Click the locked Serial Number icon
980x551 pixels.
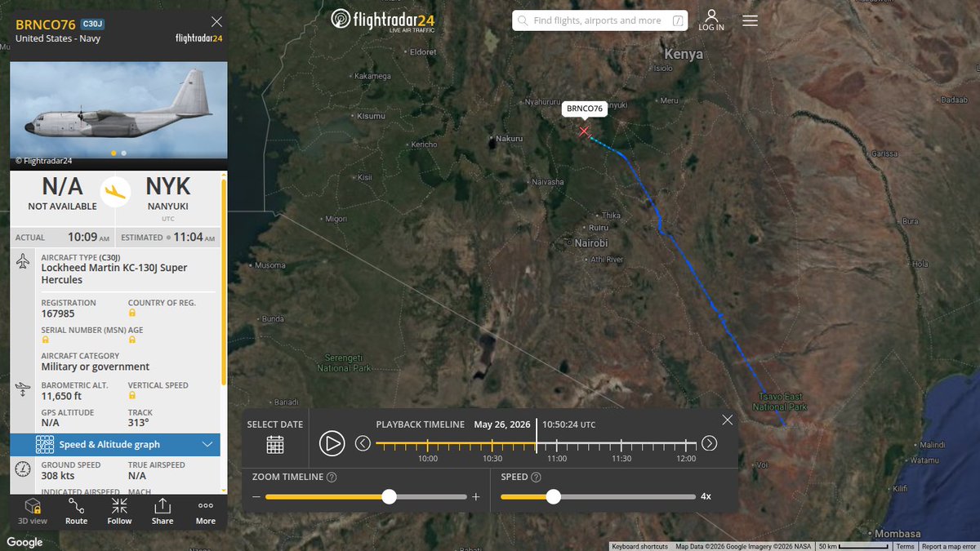pyautogui.click(x=46, y=340)
